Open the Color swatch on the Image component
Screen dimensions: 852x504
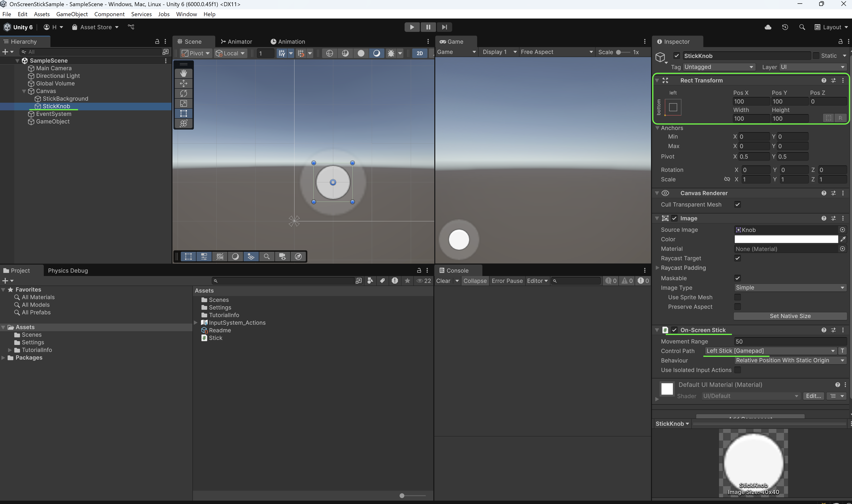[785, 239]
